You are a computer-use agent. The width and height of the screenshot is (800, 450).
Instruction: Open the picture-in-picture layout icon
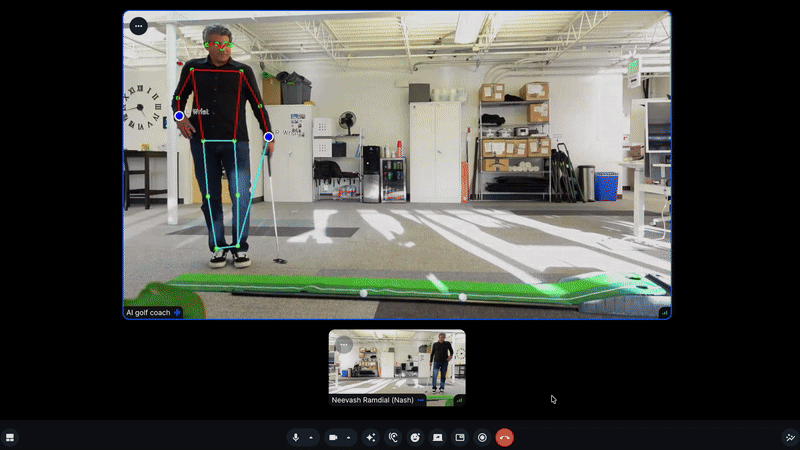point(460,437)
